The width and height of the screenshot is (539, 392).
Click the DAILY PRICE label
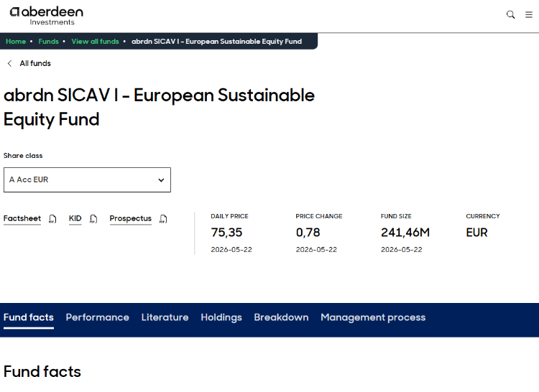tap(230, 216)
